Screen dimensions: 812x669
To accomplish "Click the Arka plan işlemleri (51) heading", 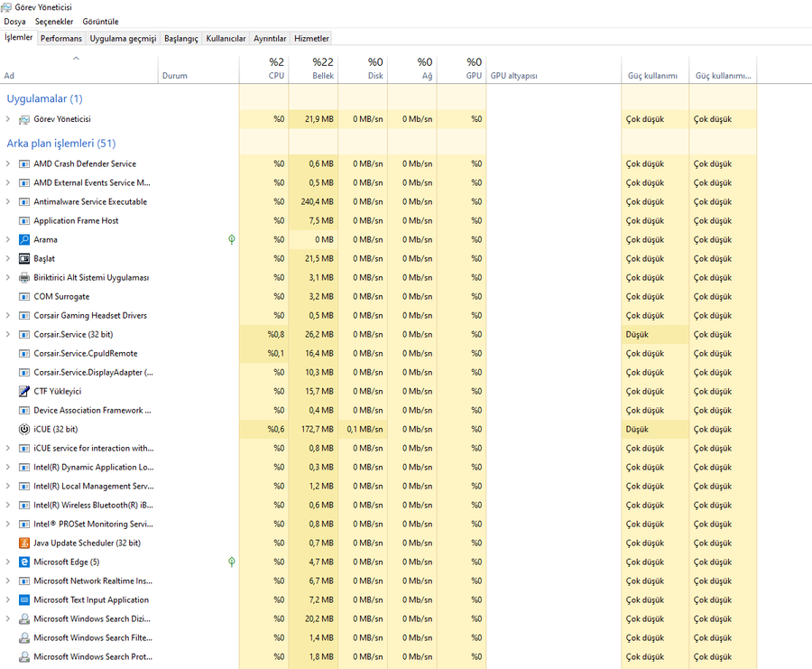I will coord(61,143).
